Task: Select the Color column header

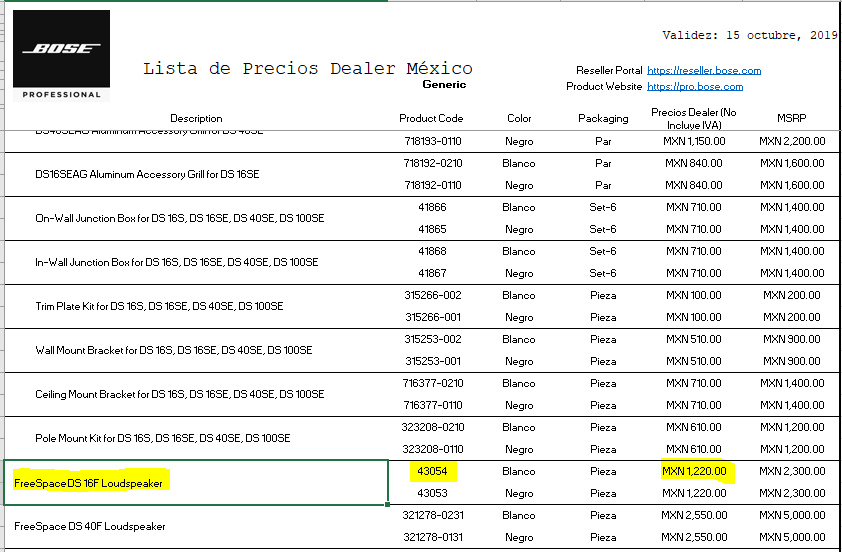Action: tap(519, 118)
